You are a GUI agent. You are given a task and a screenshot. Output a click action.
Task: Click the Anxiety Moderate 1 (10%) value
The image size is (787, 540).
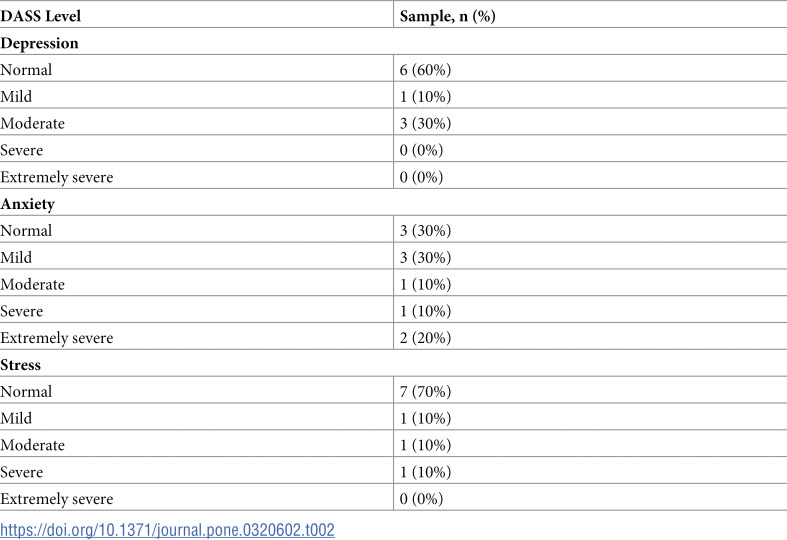(x=426, y=284)
